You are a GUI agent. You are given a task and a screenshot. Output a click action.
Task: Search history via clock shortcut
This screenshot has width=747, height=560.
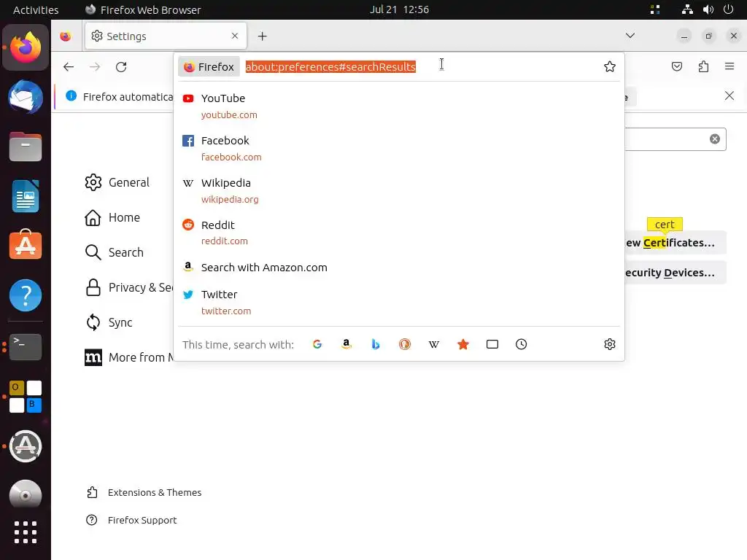(521, 344)
